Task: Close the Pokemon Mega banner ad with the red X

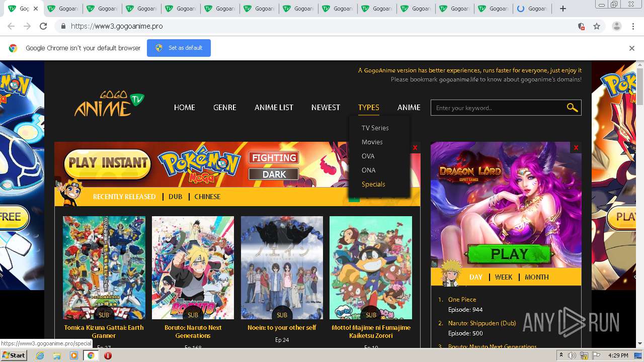Action: pos(415,147)
